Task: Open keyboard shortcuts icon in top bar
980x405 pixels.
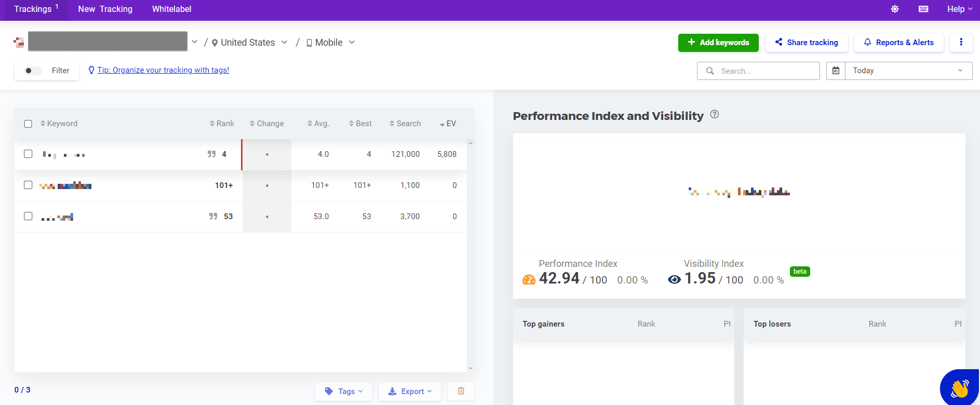Action: point(923,9)
